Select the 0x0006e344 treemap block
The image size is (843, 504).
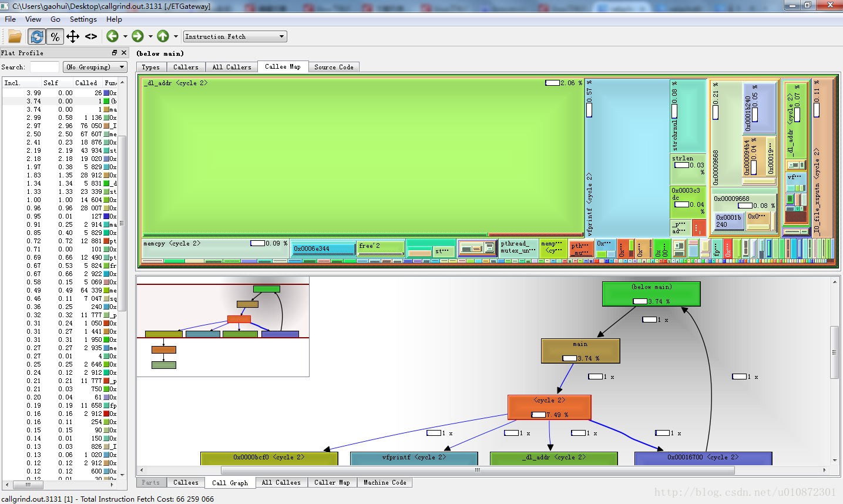[x=324, y=248]
